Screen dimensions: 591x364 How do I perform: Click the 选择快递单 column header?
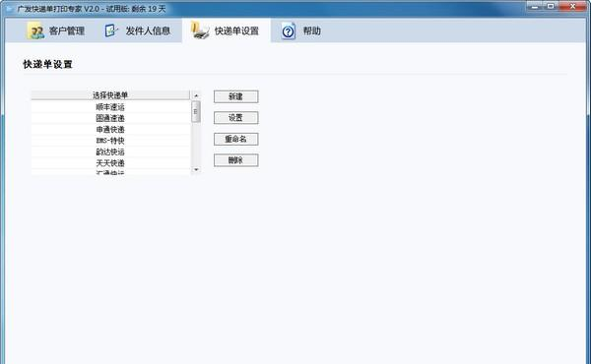(110, 95)
